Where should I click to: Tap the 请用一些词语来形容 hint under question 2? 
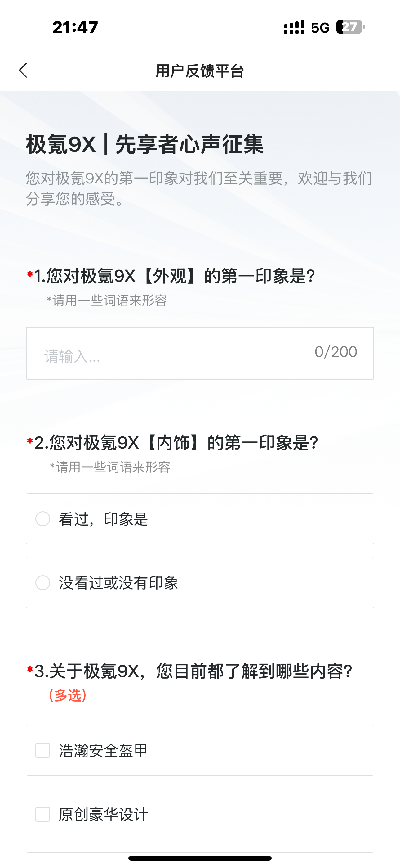coord(110,467)
